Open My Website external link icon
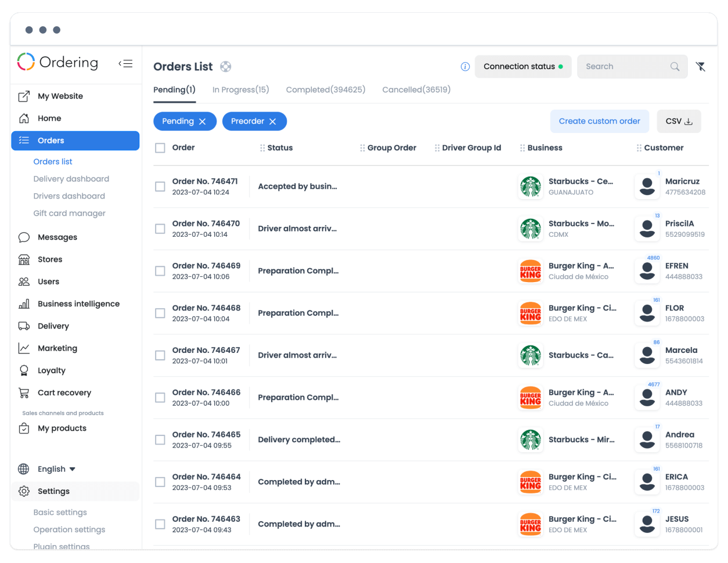 [24, 96]
